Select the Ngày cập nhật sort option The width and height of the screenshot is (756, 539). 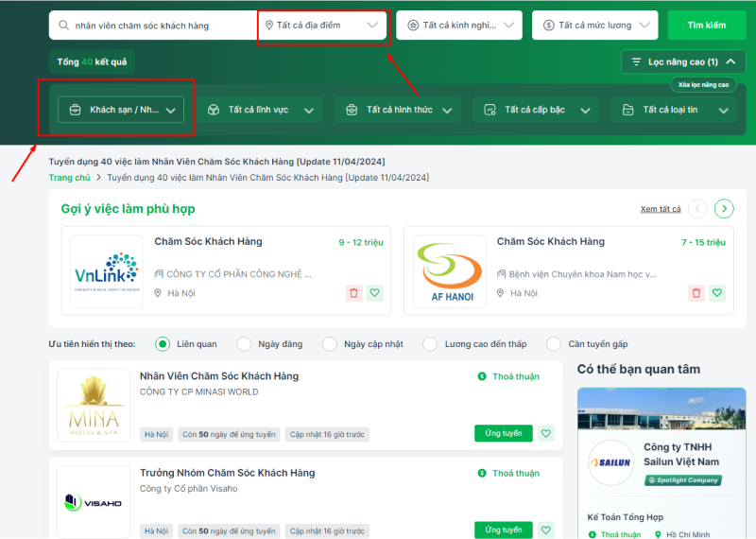330,344
